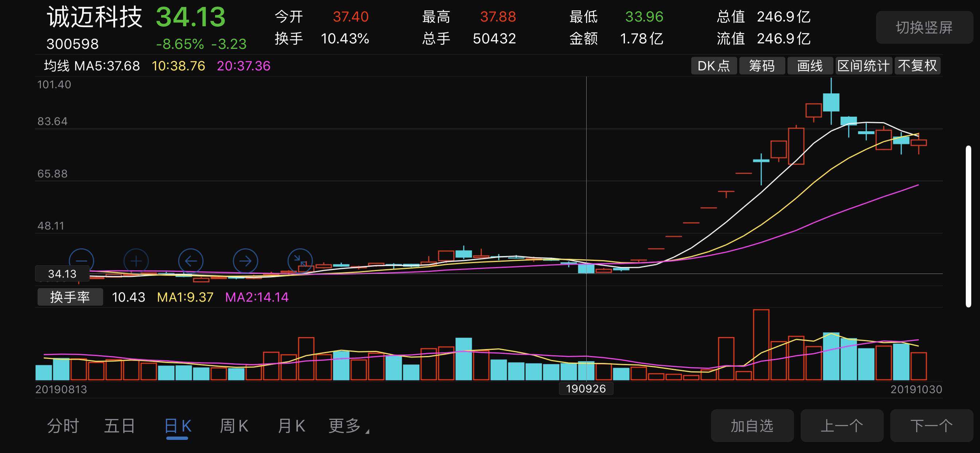The height and width of the screenshot is (453, 980).
Task: Tap the 190926 crosshair date marker
Action: (586, 389)
